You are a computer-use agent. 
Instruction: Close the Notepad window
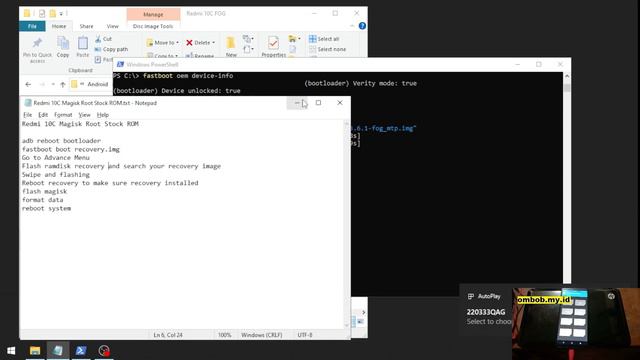coord(340,103)
